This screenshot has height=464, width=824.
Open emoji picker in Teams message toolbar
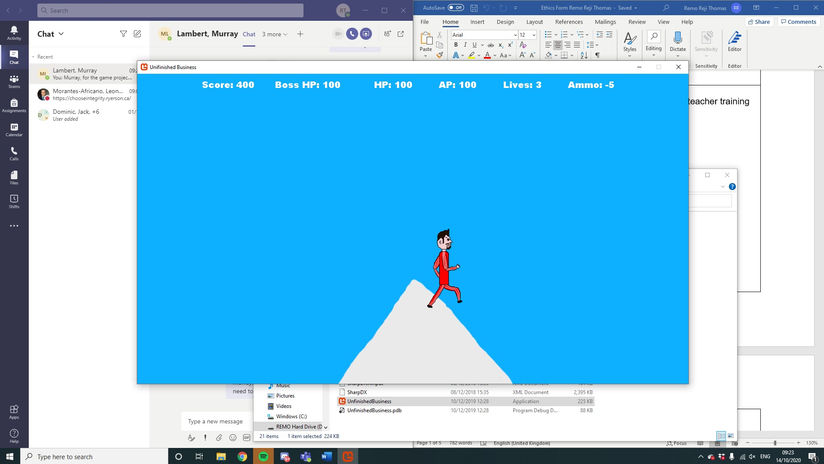(233, 437)
